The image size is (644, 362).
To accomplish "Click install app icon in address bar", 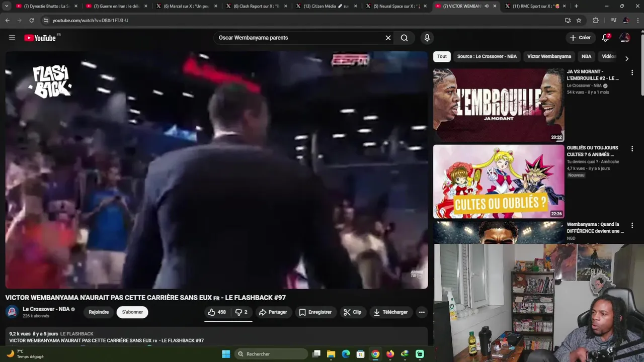I will [568, 20].
